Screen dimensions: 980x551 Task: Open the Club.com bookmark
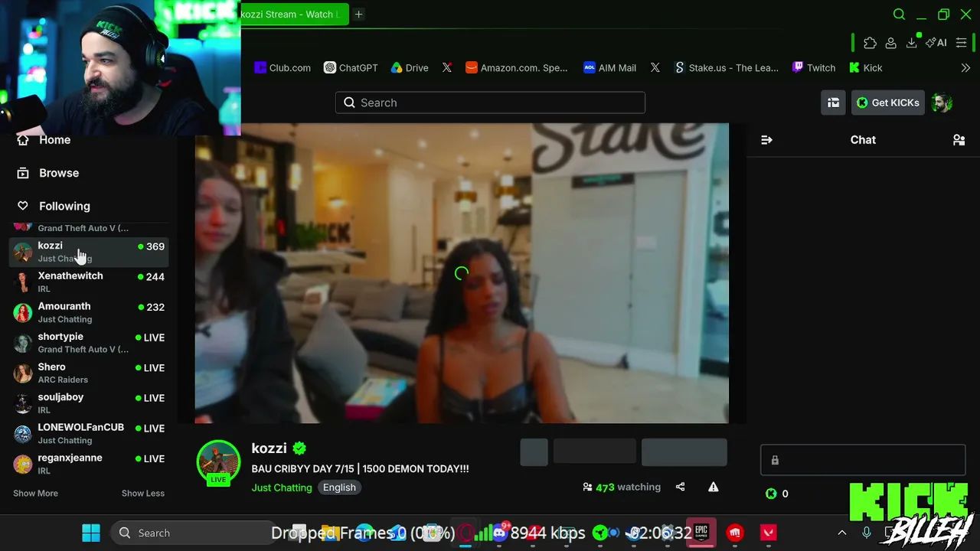click(283, 67)
